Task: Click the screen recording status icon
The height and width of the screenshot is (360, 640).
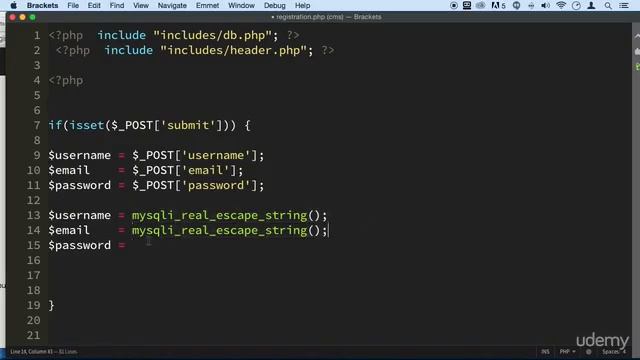Action: (453, 5)
